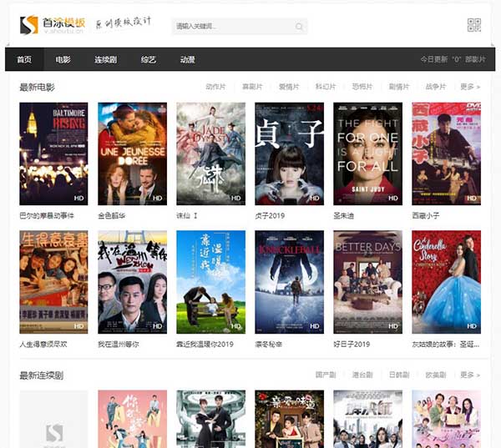Open the QR code icon
Viewport: 501px width, 448px height.
tap(474, 25)
